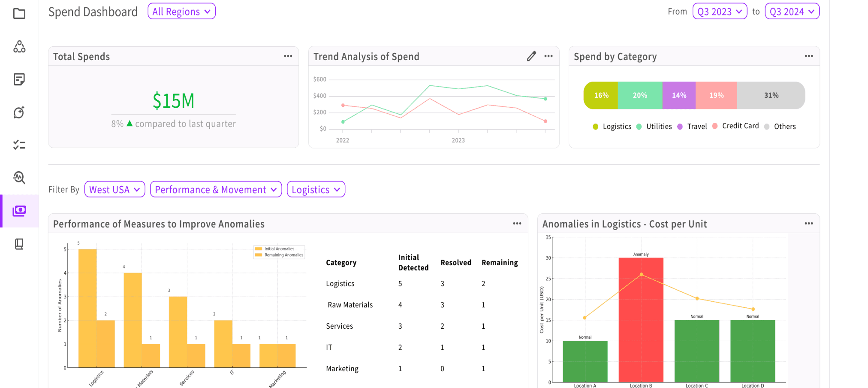Click the green Location D bar

point(753,351)
